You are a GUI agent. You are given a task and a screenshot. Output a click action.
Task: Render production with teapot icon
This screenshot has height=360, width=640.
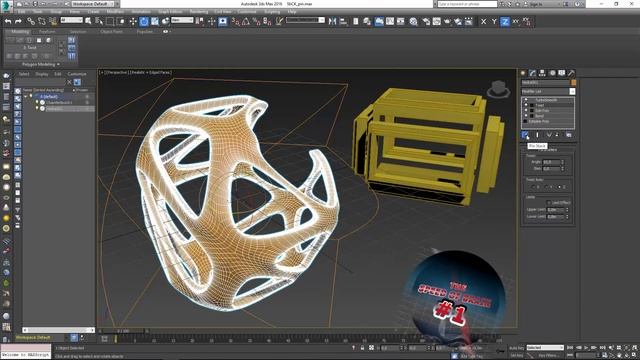pos(447,21)
